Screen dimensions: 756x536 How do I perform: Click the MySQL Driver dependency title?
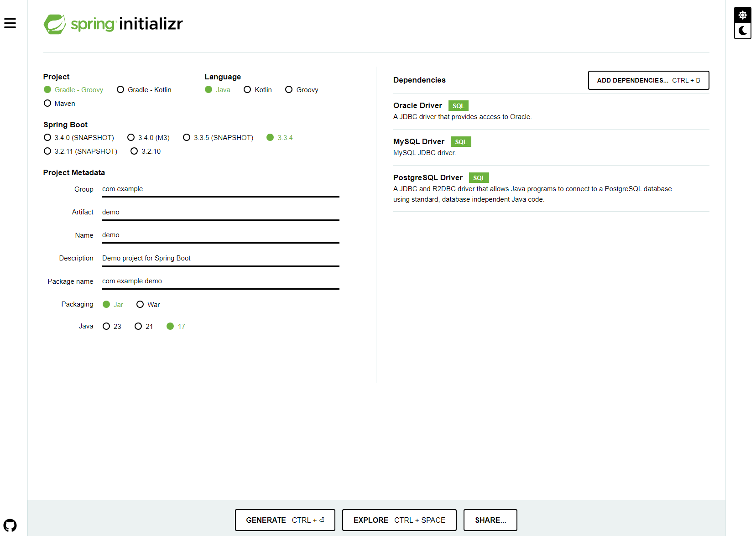[419, 142]
